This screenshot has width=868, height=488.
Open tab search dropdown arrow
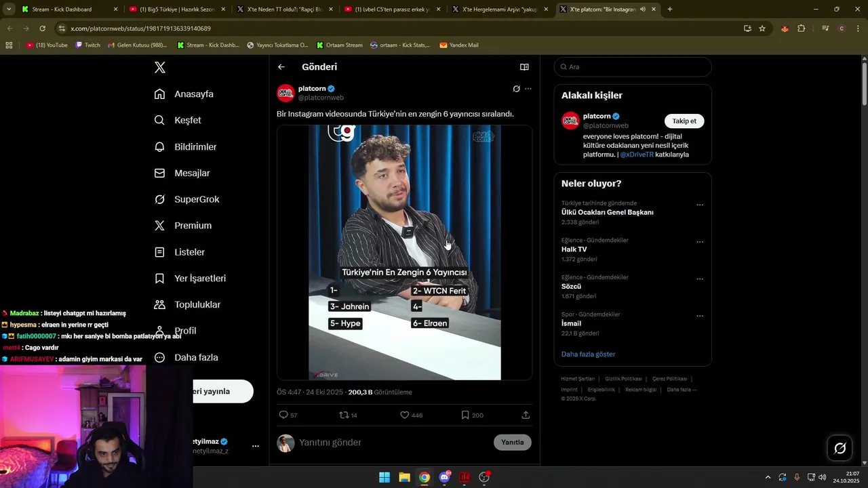pos(9,9)
